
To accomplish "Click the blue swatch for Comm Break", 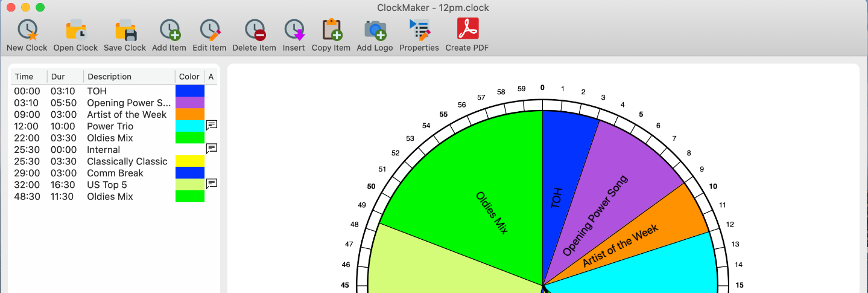I will click(x=190, y=173).
